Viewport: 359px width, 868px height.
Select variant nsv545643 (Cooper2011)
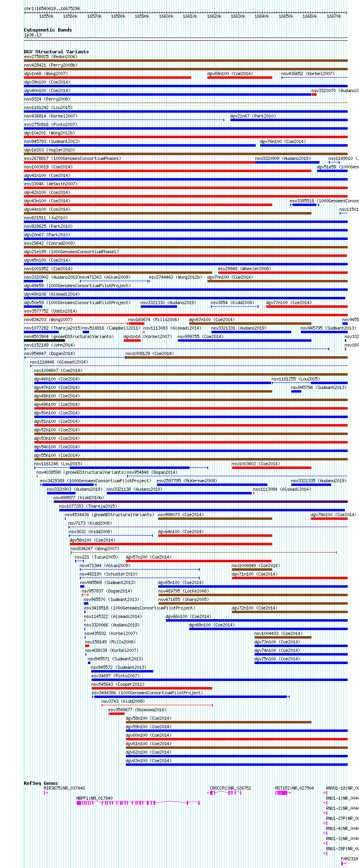[x=118, y=684]
